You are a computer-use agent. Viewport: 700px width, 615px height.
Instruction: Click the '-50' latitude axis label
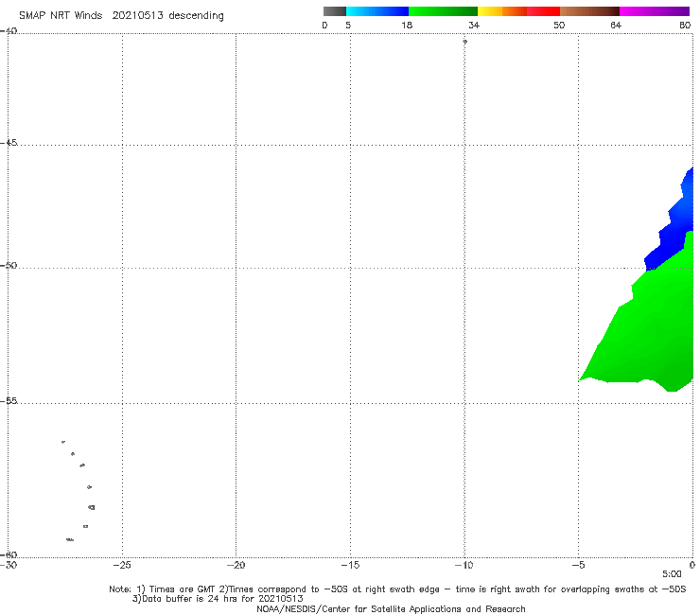point(9,265)
